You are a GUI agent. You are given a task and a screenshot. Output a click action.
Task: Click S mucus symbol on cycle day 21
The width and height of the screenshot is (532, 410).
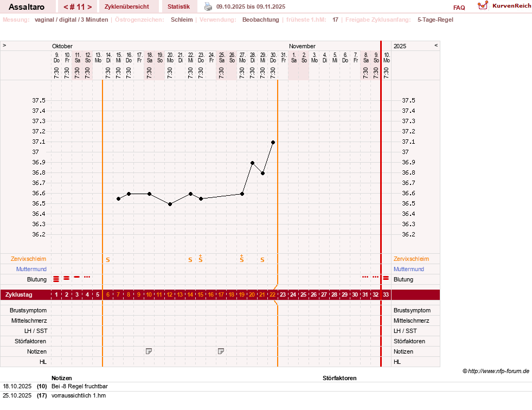[262, 260]
